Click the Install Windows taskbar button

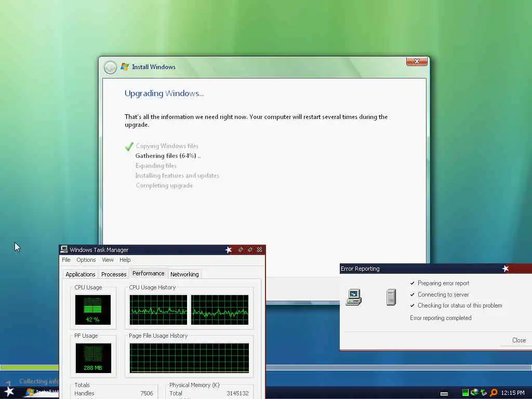tap(42, 392)
